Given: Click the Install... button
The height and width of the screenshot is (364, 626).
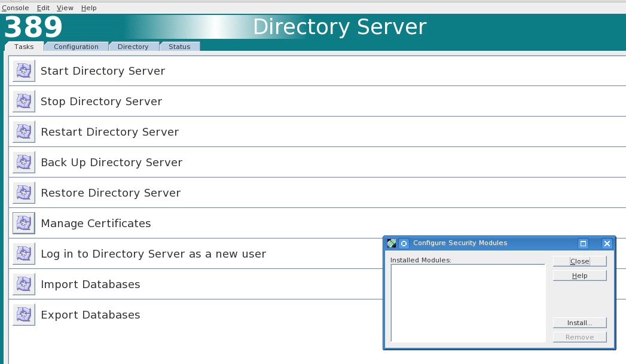Looking at the screenshot, I should coord(580,323).
